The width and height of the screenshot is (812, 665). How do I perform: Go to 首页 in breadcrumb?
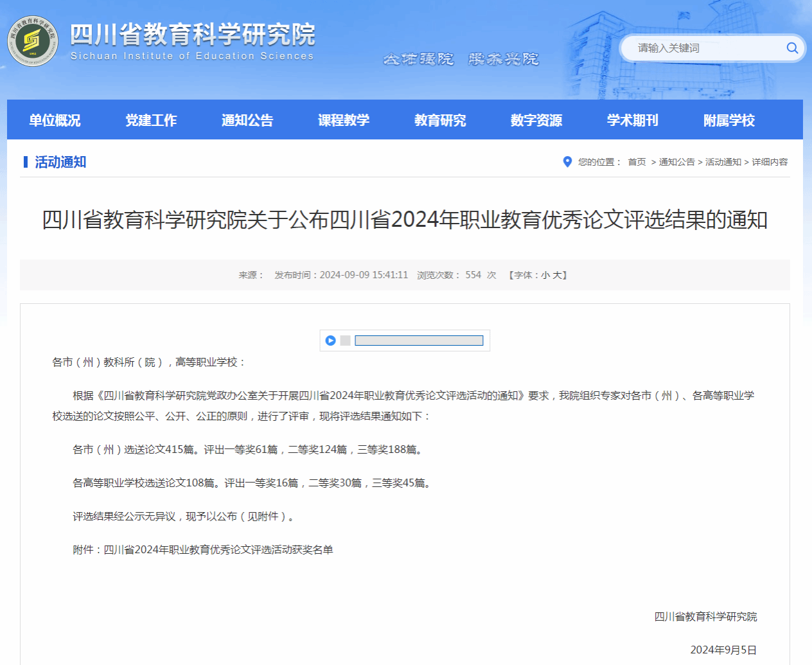pos(637,162)
